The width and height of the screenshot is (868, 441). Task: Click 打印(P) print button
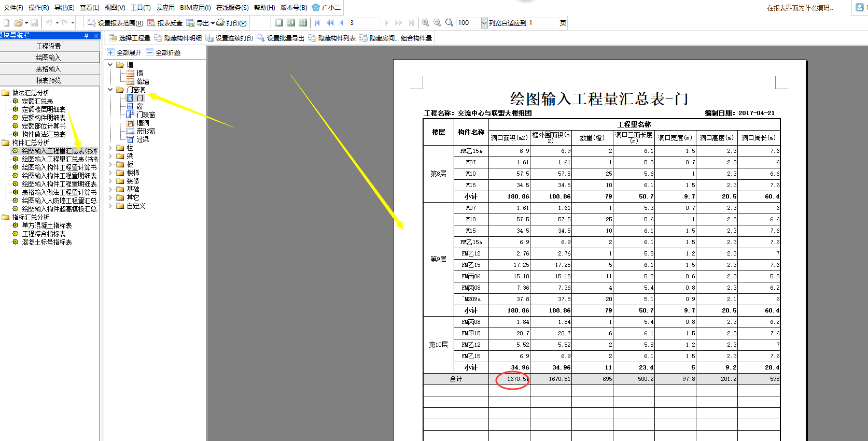(x=232, y=23)
